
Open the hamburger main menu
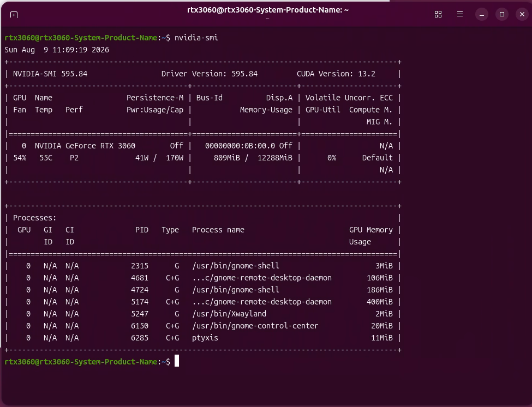[460, 14]
